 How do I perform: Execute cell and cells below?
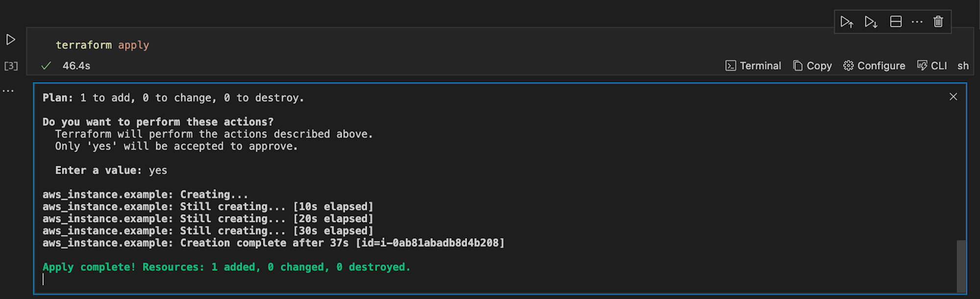pyautogui.click(x=871, y=22)
